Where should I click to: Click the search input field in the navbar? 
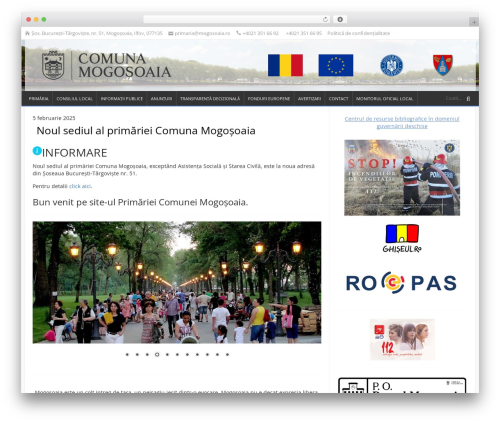pos(454,98)
